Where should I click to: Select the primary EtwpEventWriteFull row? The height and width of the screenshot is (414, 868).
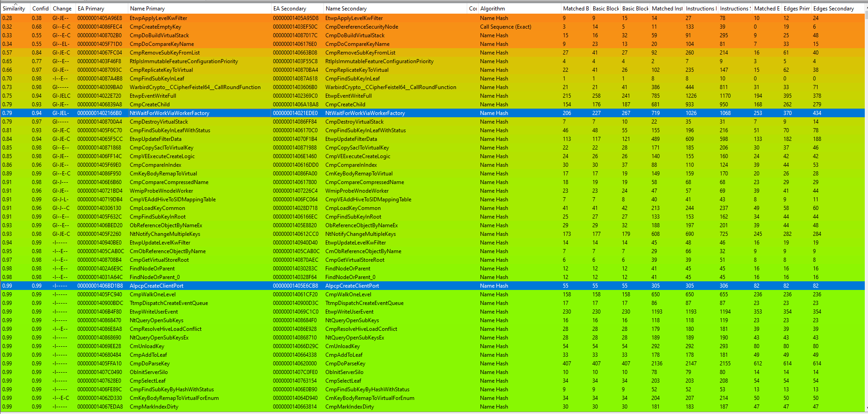click(153, 96)
